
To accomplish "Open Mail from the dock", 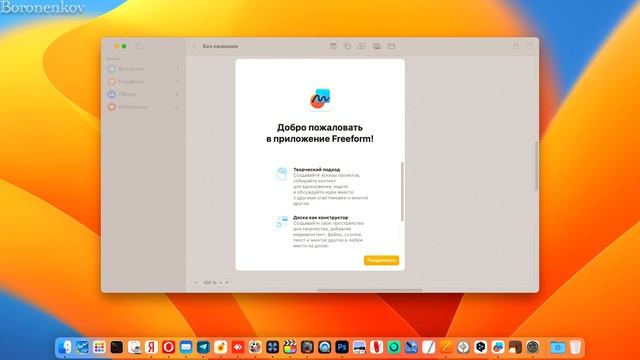I will point(186,347).
